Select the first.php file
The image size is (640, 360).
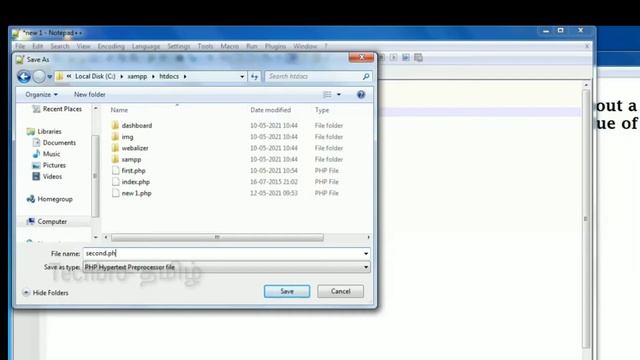tap(129, 171)
